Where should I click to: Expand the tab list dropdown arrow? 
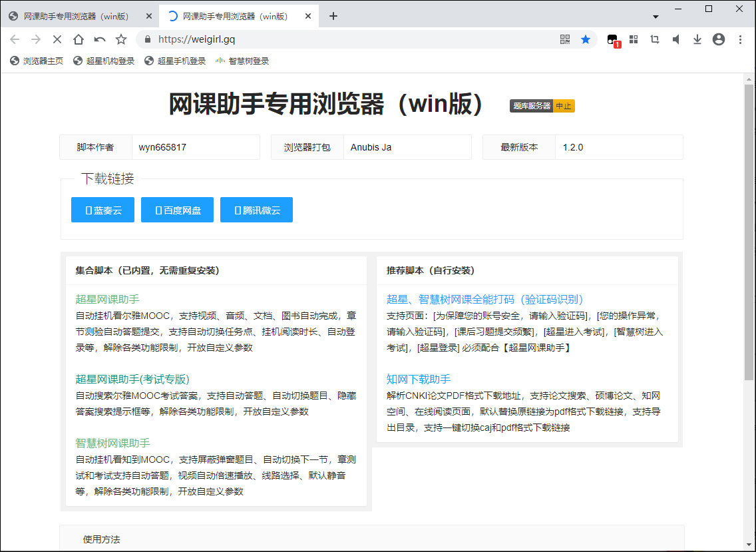coord(656,17)
